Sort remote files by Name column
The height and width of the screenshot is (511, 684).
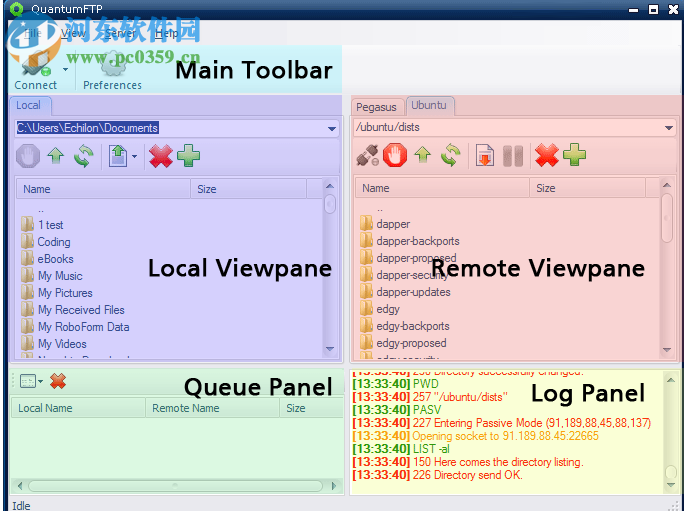[442, 189]
